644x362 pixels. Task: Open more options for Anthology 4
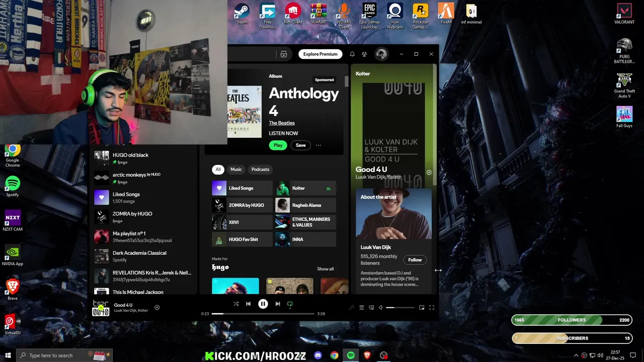318,145
